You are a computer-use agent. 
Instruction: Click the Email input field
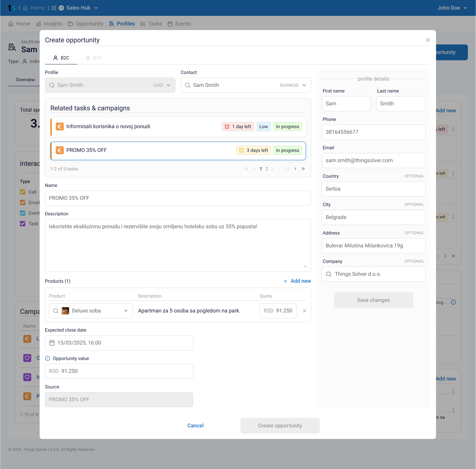[374, 161]
